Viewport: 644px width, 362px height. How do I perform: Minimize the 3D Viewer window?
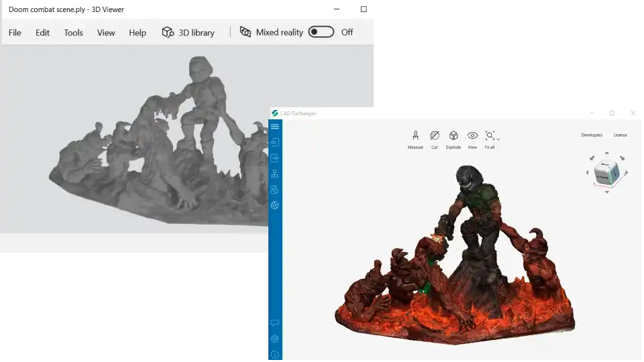tap(336, 9)
